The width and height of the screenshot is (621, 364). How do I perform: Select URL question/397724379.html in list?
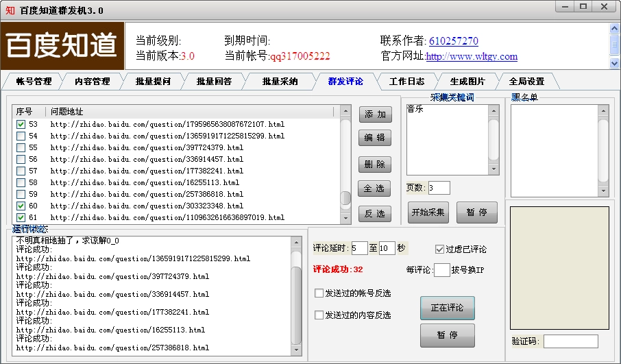click(x=147, y=148)
